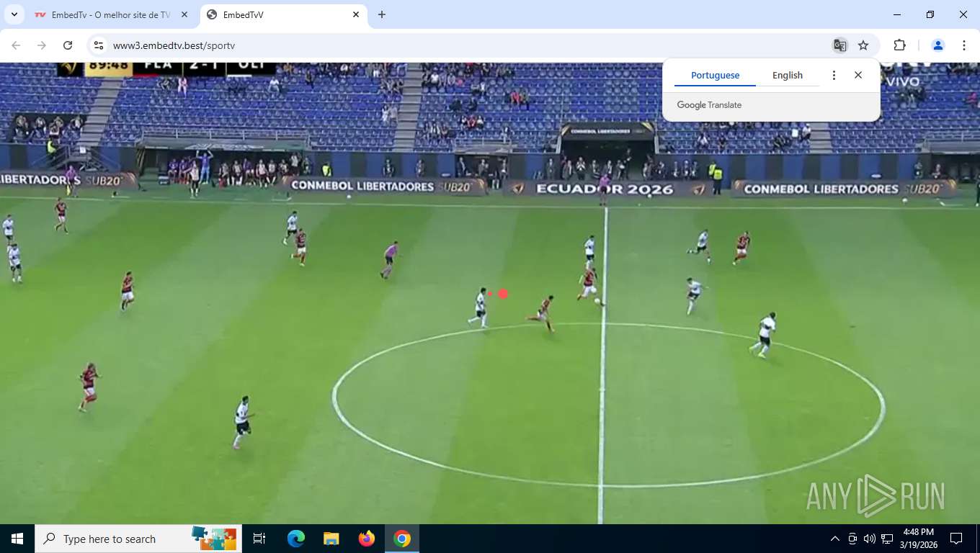Open Task View on the taskbar
The width and height of the screenshot is (980, 553).
(x=259, y=539)
